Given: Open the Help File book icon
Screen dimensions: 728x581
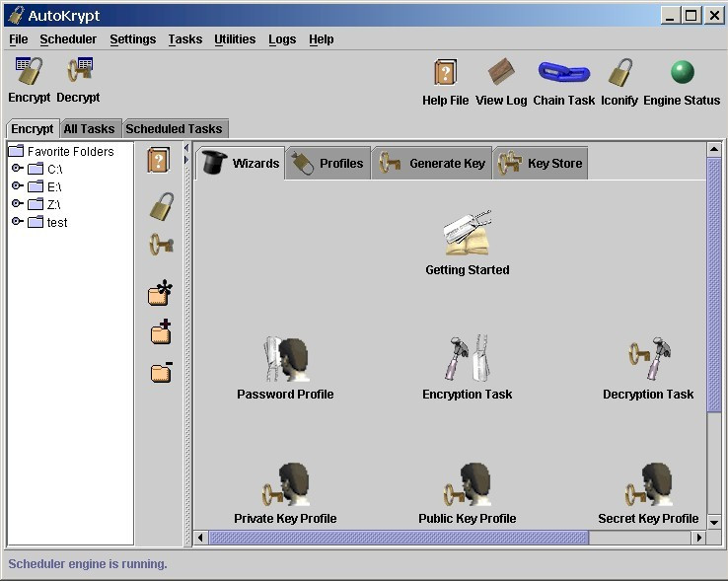Looking at the screenshot, I should click(445, 72).
